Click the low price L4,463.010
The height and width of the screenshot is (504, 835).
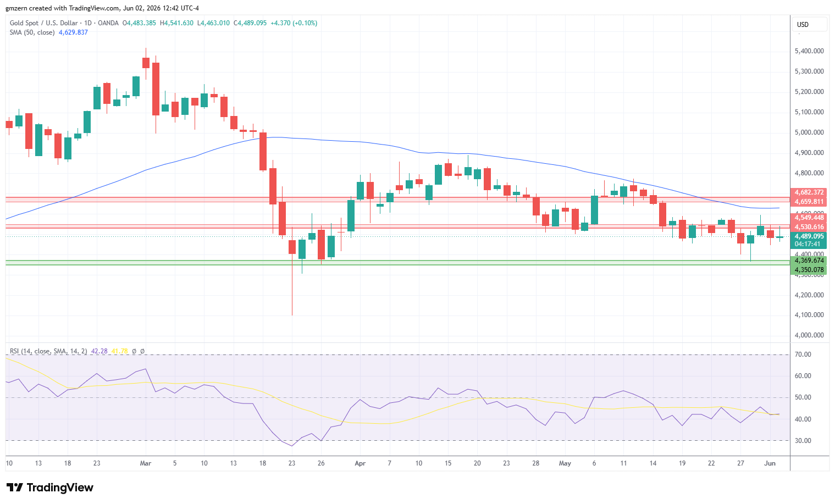coord(213,23)
